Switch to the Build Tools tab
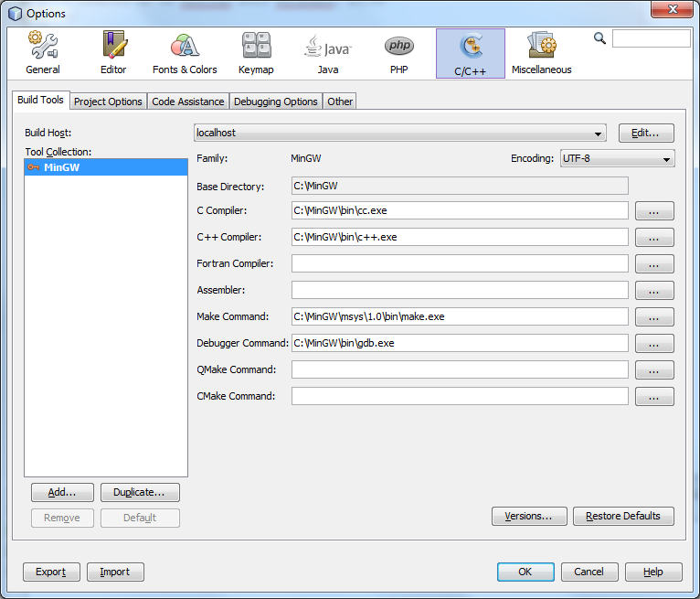700x599 pixels. click(x=40, y=100)
